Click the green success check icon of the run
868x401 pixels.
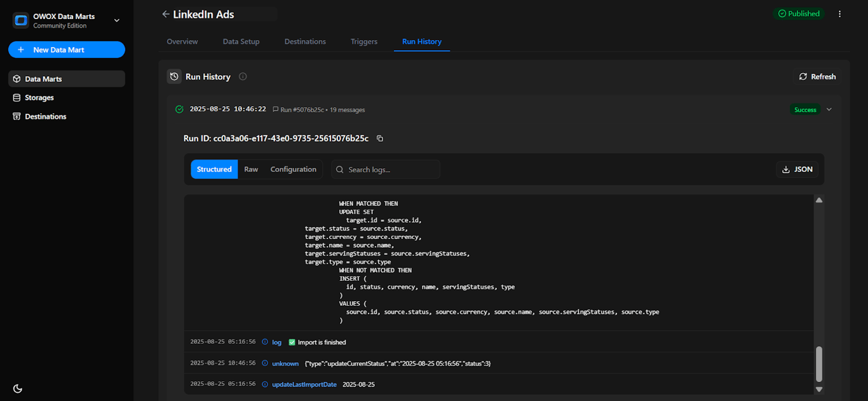(x=179, y=109)
